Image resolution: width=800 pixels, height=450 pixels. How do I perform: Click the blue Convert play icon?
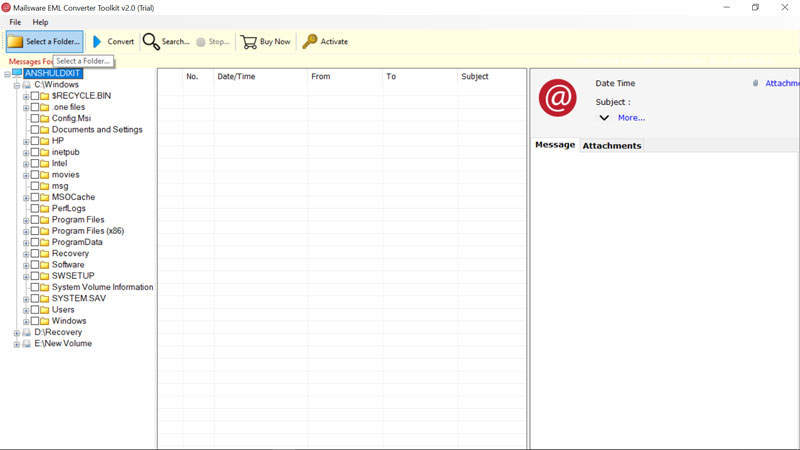[x=97, y=42]
